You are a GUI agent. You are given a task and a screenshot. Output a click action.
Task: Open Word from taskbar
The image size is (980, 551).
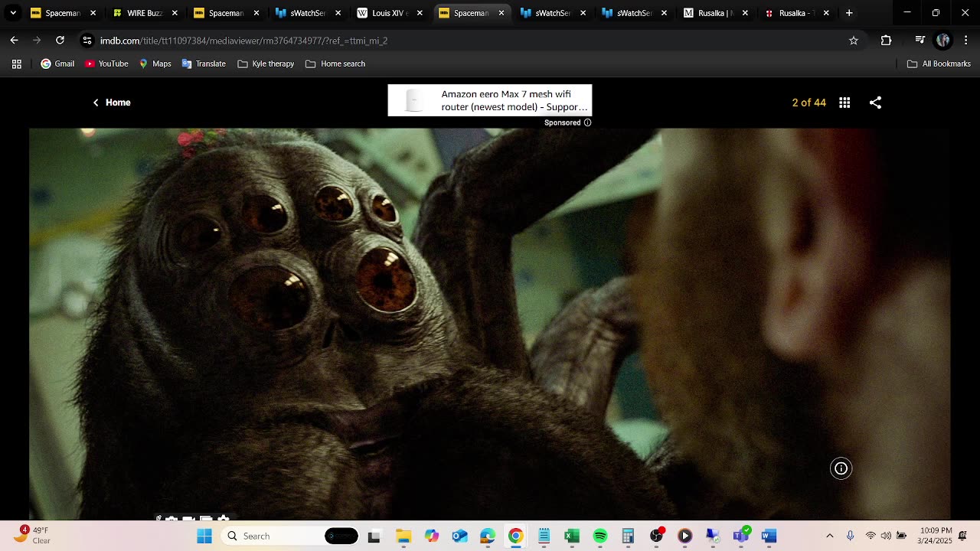[x=769, y=536]
